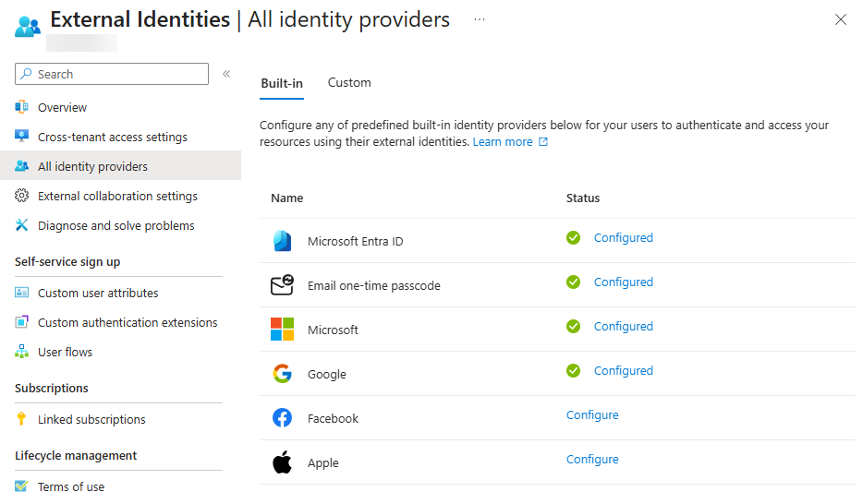Open Configured link for Email one-time passcode
The image size is (863, 504).
623,282
